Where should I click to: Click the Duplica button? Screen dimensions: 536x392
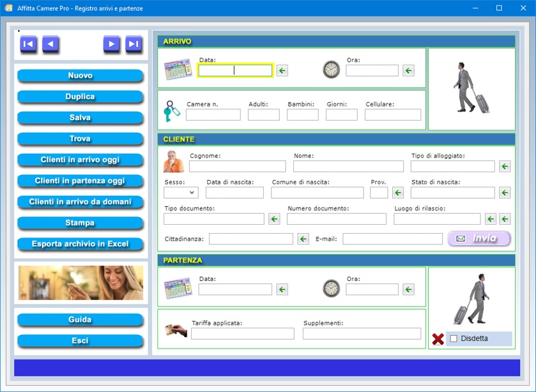(x=80, y=96)
